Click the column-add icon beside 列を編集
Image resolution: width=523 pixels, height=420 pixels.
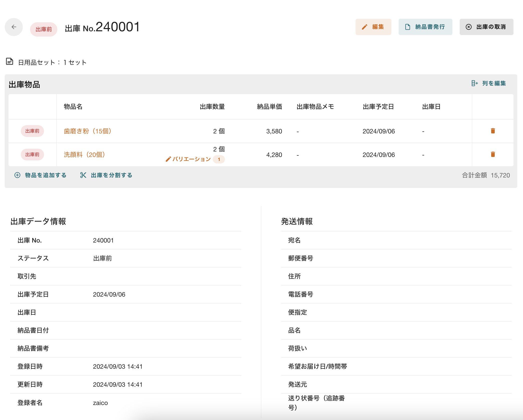coord(475,83)
